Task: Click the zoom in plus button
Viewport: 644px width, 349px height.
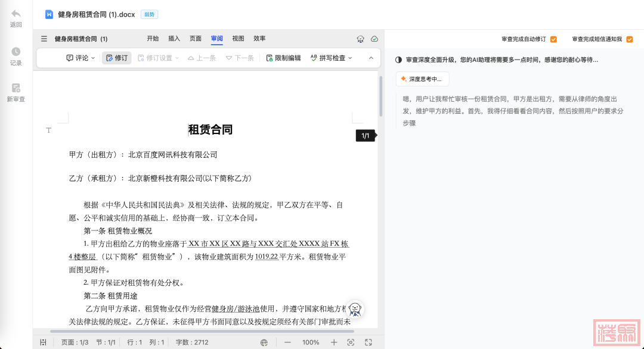Action: click(334, 342)
